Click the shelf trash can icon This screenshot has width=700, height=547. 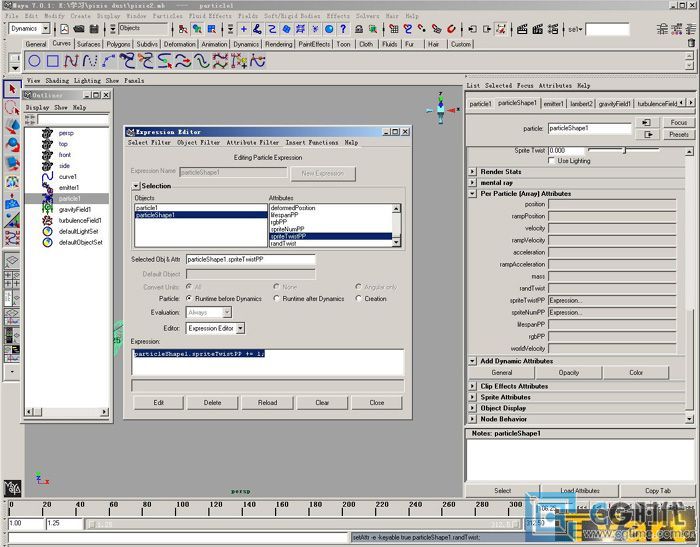tap(691, 43)
